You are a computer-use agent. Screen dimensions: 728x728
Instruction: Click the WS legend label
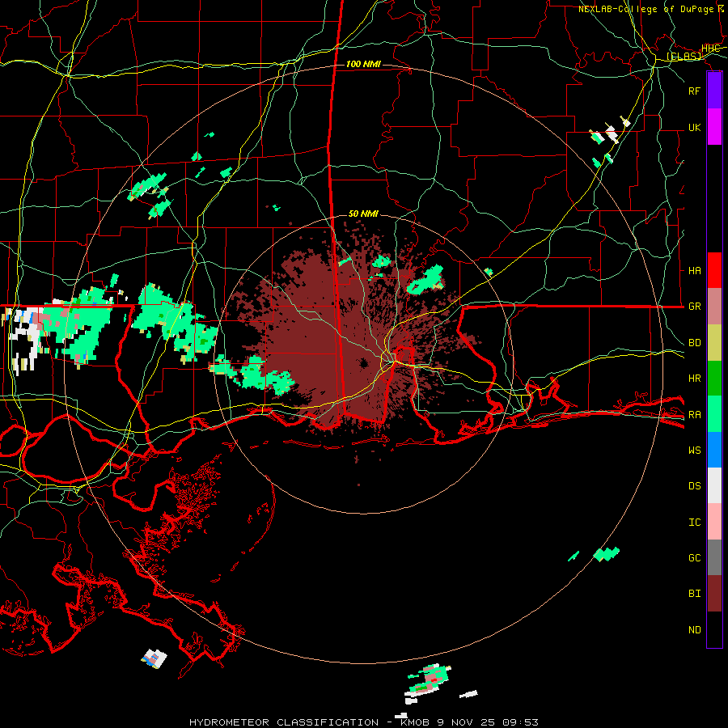pyautogui.click(x=695, y=451)
